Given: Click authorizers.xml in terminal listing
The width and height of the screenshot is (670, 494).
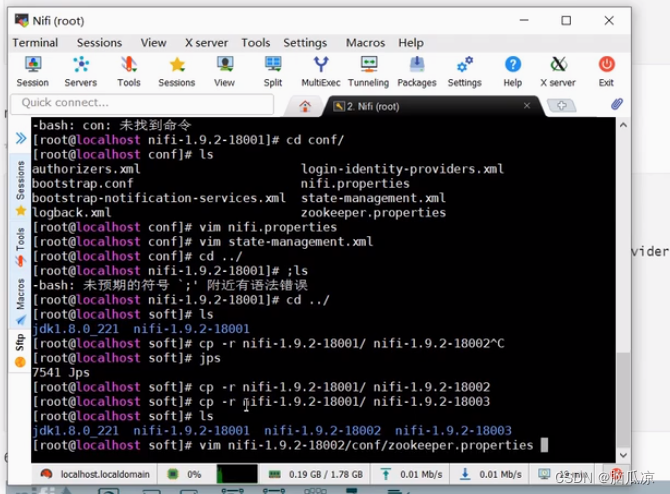Looking at the screenshot, I should [x=86, y=169].
